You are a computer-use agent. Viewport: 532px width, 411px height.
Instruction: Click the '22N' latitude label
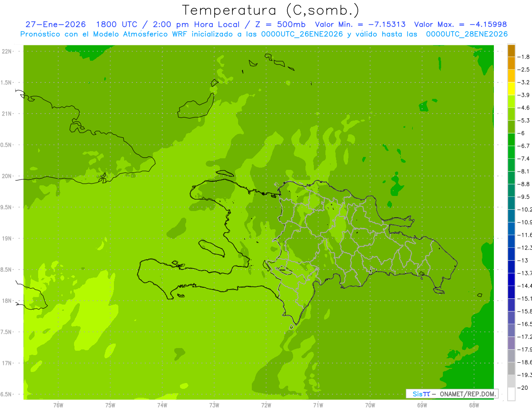coord(7,51)
